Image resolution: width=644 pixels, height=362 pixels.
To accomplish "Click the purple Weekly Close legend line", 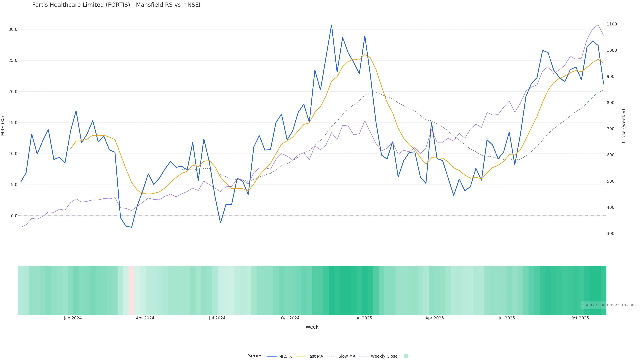I will [x=364, y=356].
